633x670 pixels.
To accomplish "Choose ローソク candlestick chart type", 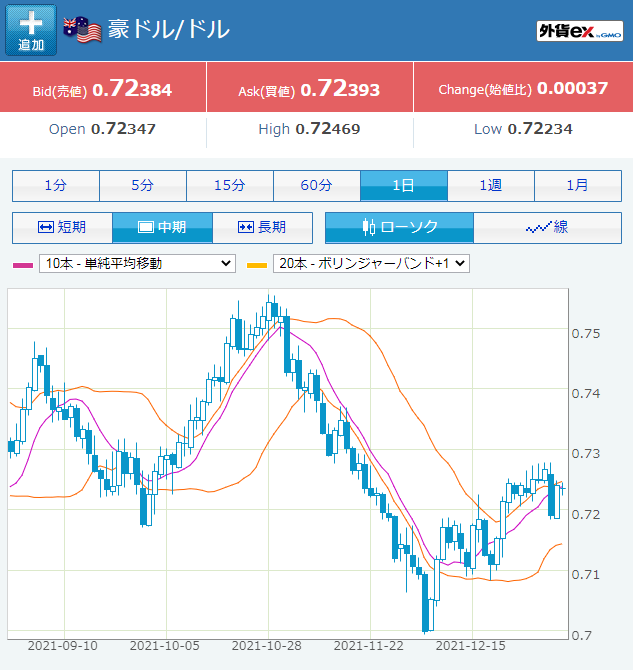I will [x=399, y=227].
